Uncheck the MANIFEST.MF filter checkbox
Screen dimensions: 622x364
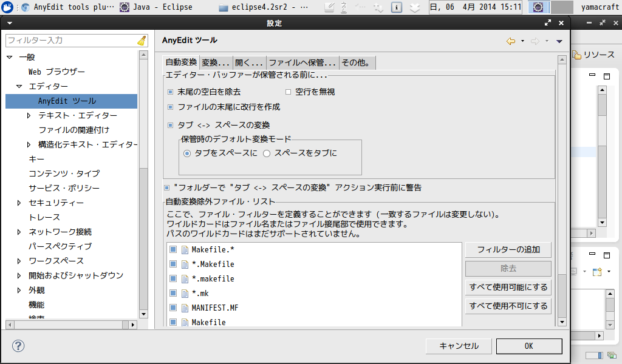pyautogui.click(x=173, y=308)
